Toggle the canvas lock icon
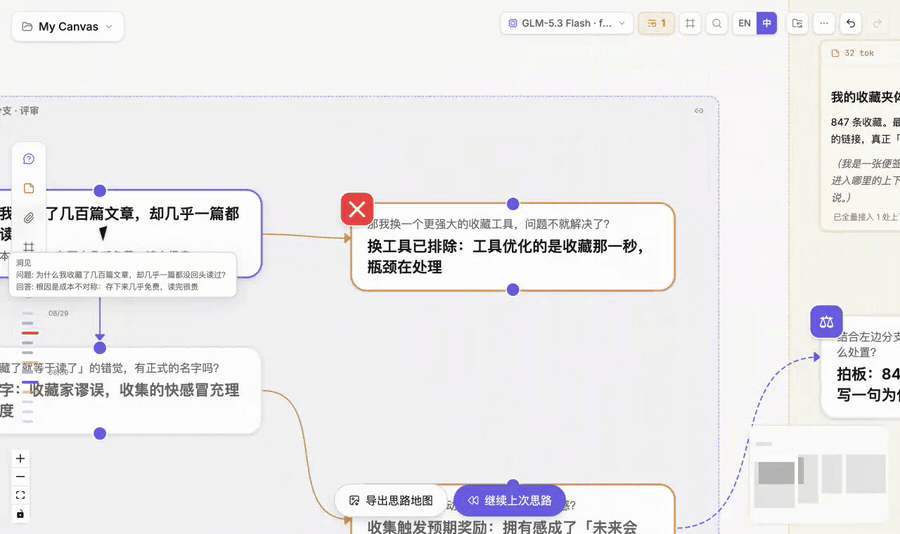900x534 pixels. tap(20, 513)
